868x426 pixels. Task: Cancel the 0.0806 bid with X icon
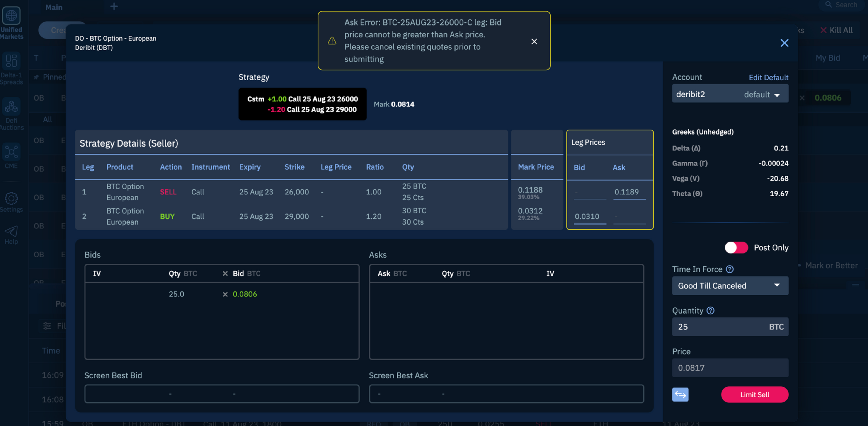tap(225, 294)
